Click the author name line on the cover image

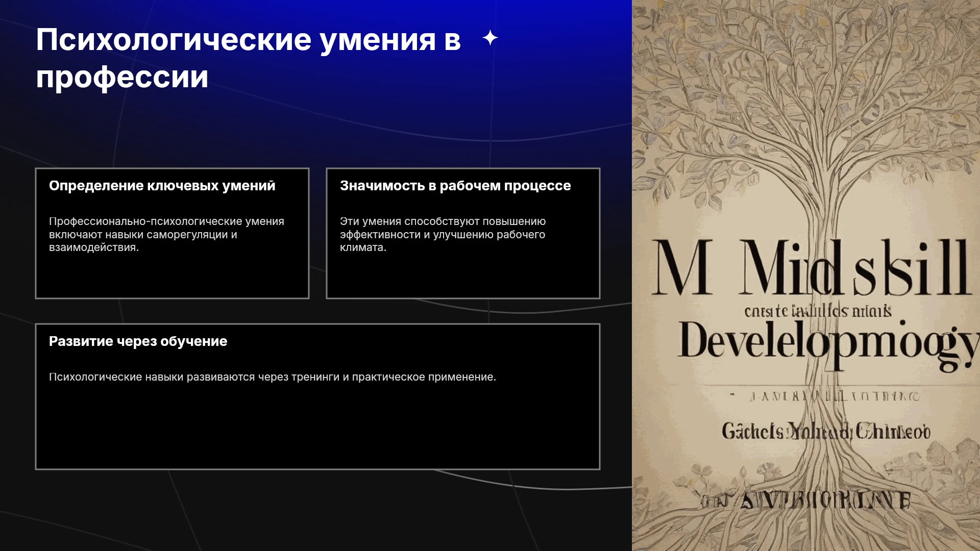826,432
